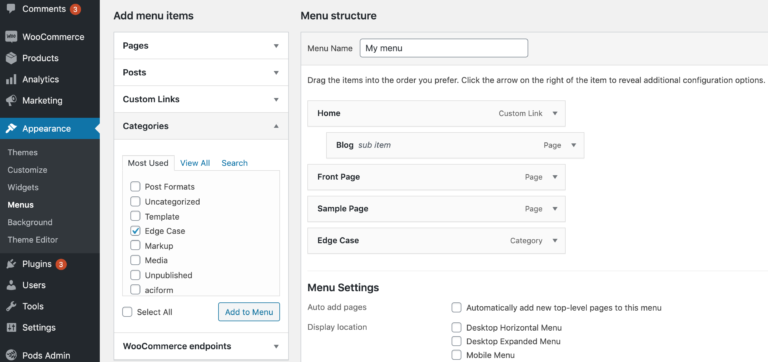The height and width of the screenshot is (362, 768).
Task: Open Menus in the Appearance submenu
Action: coord(21,205)
